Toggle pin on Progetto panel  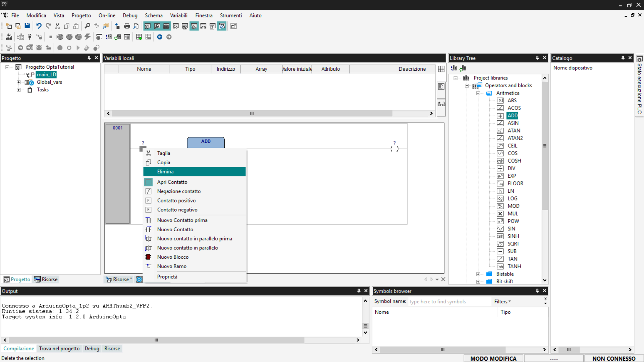[x=89, y=58]
